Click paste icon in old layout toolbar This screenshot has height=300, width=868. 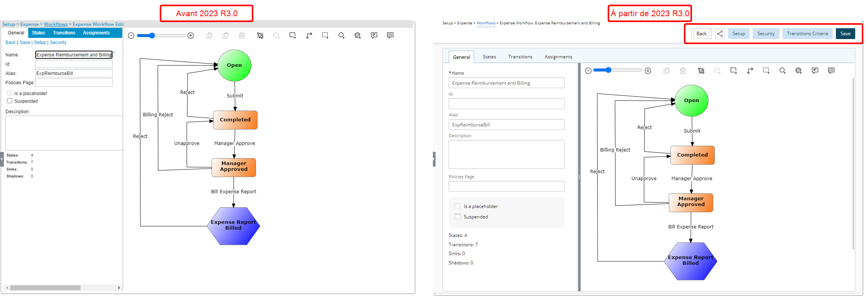point(226,36)
